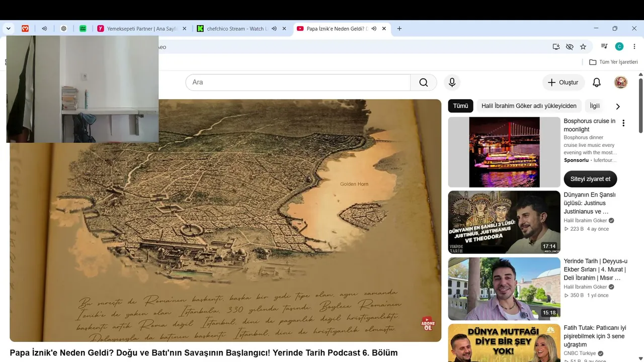Switch to the pinned Brave-icon tab

(25, 29)
